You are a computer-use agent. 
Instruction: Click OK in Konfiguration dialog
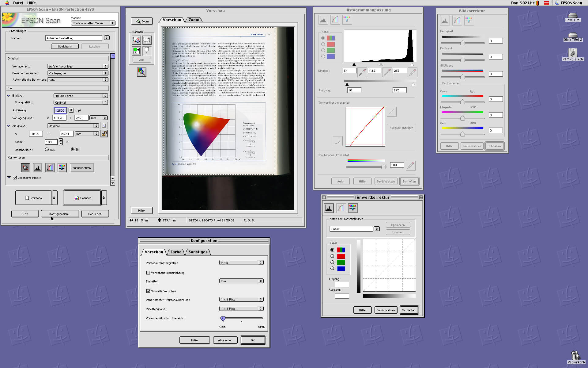click(253, 340)
